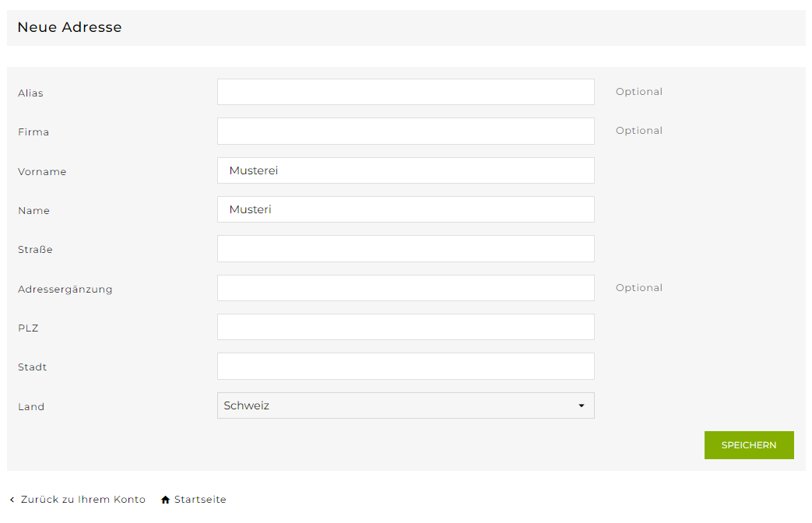Click the Alias field label
812x523 pixels.
[x=30, y=93]
